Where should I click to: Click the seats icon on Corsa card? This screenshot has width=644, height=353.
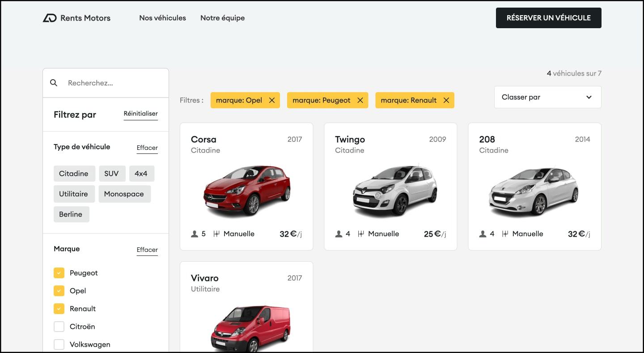195,234
